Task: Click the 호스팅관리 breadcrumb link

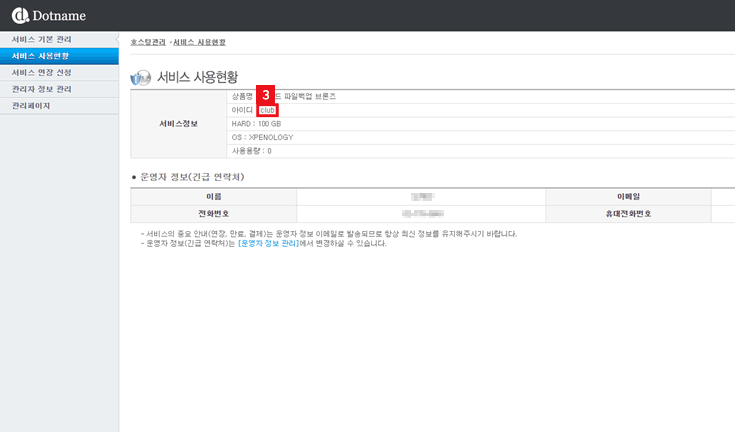Action: (148, 42)
